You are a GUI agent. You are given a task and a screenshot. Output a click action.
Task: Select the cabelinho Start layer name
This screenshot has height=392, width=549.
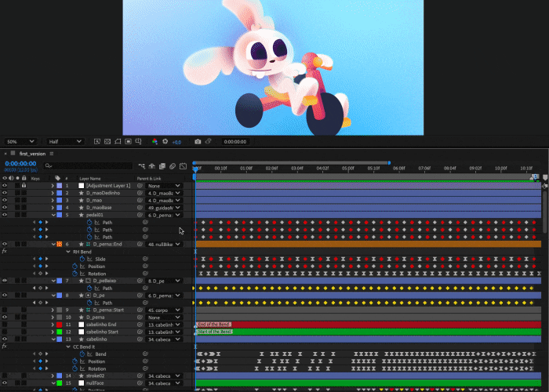click(x=102, y=332)
